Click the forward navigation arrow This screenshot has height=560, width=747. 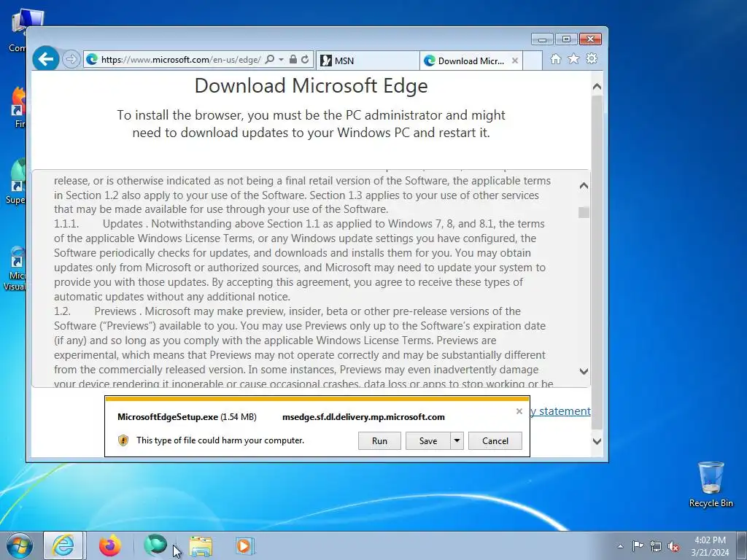tap(71, 60)
